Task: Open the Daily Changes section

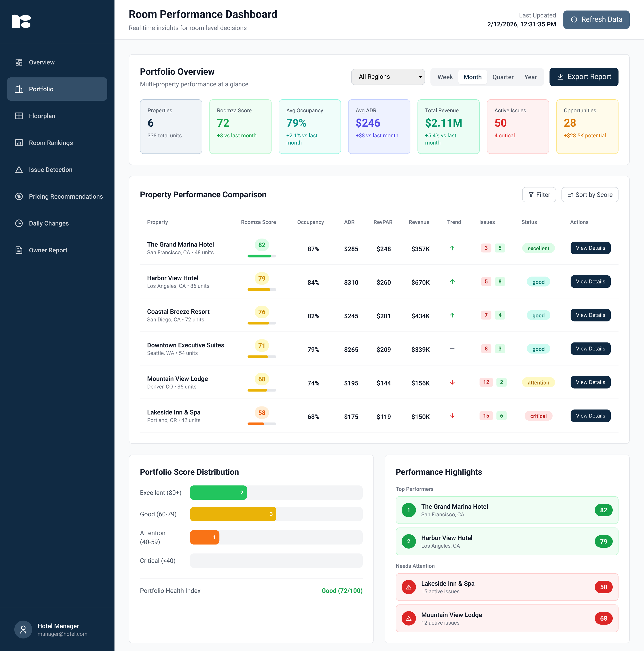Action: [x=49, y=223]
